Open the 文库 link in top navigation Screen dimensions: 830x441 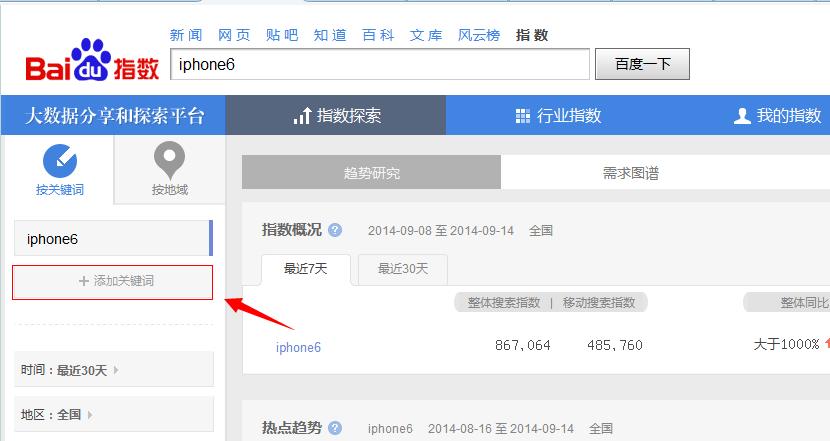(426, 35)
